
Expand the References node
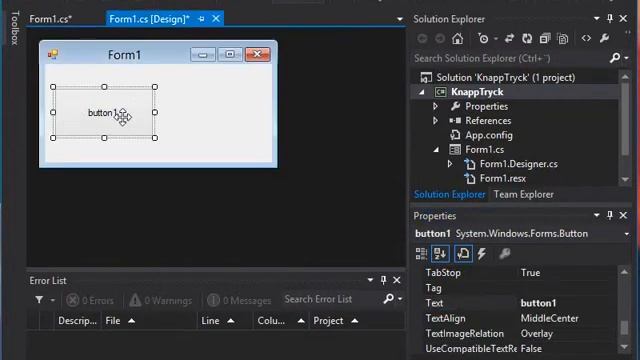[x=435, y=121]
